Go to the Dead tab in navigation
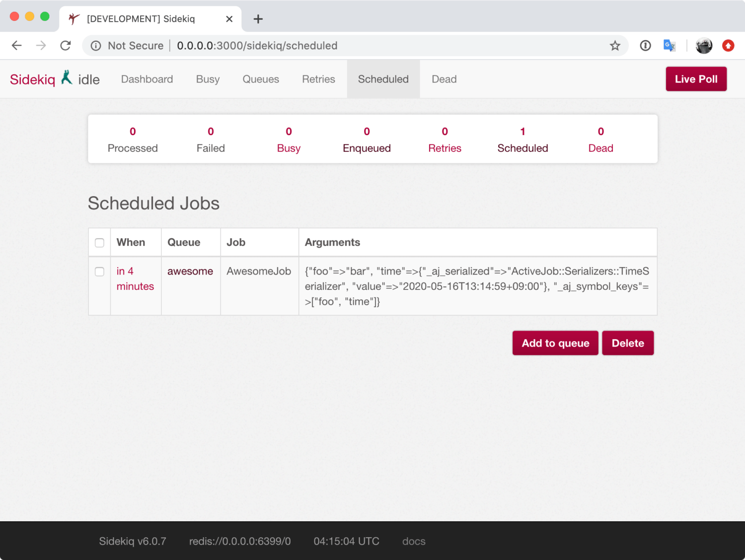The height and width of the screenshot is (560, 745). coord(444,79)
